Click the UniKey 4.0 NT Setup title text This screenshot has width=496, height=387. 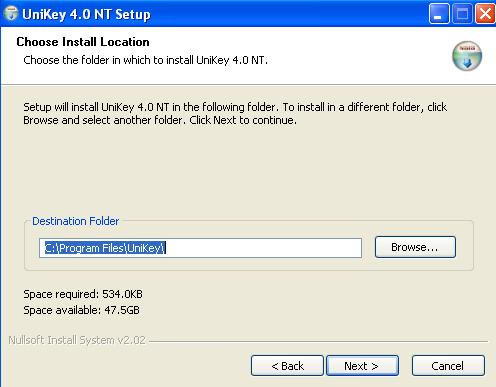pos(86,15)
